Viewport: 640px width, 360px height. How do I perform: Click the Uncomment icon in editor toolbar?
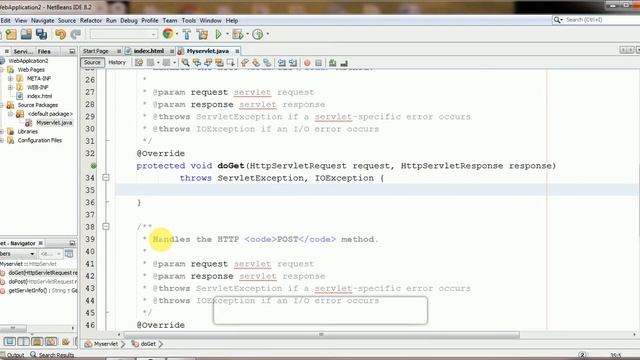344,63
